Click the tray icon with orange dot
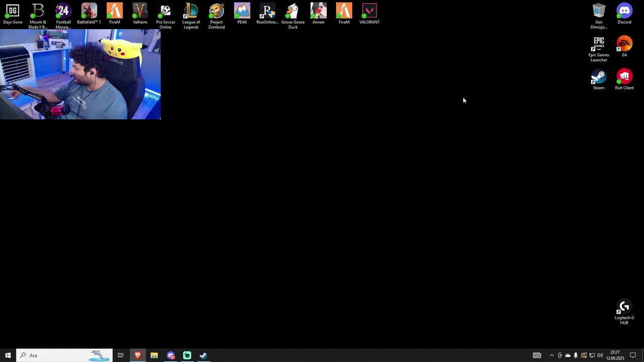 coord(584,355)
